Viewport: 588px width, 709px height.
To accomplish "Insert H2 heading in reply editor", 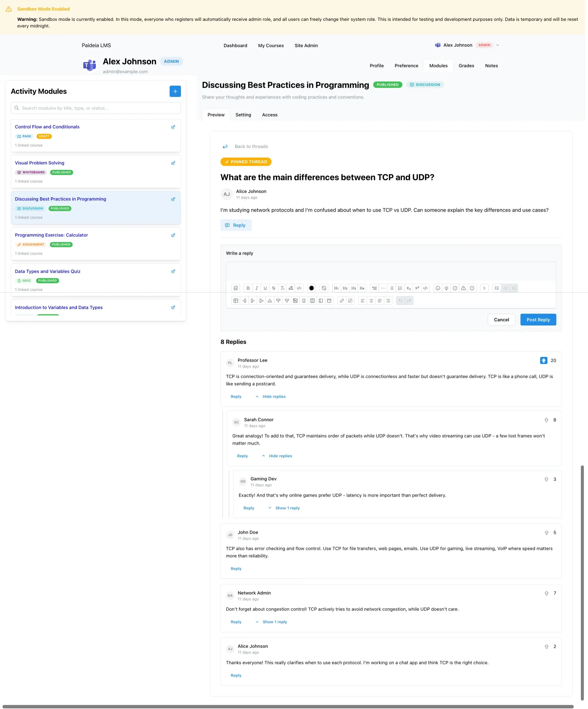I will pyautogui.click(x=345, y=288).
